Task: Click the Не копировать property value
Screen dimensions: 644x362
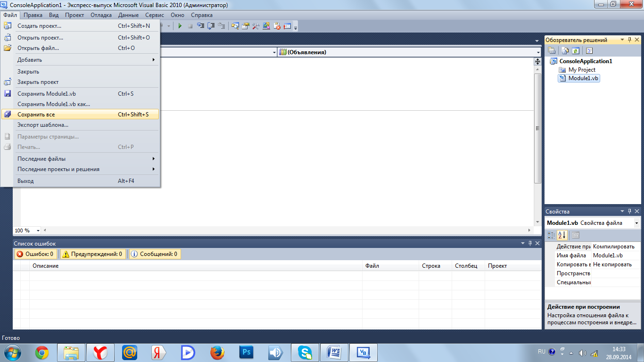Action: point(616,264)
